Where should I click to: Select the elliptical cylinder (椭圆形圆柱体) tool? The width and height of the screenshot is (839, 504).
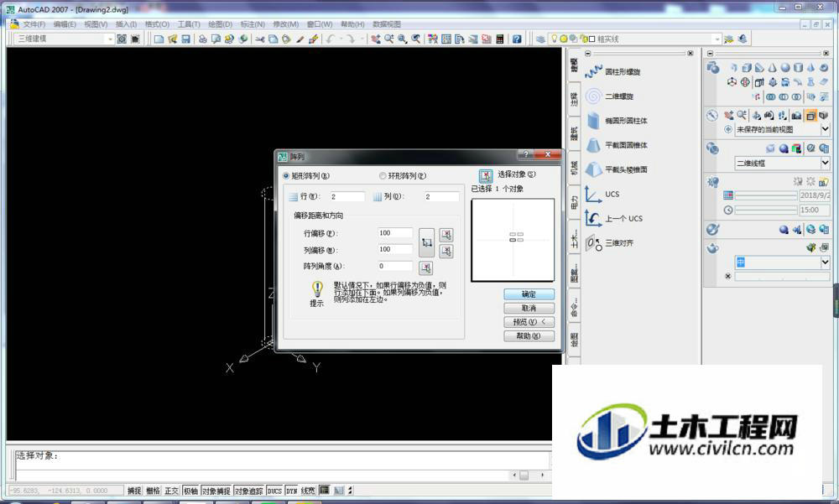click(x=617, y=121)
